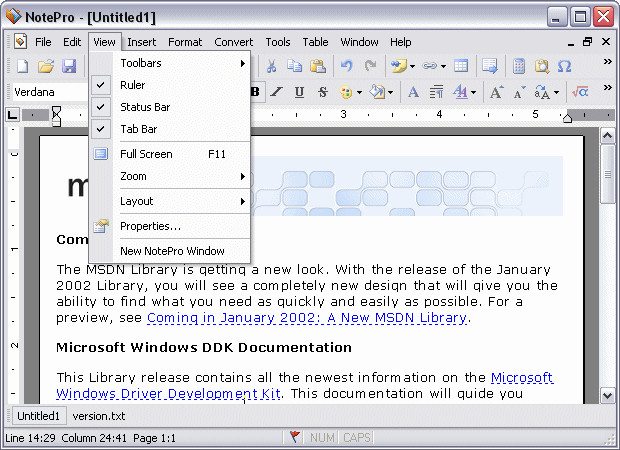The width and height of the screenshot is (620, 450).
Task: Click the vertical scrollbar thumb
Action: [607, 174]
